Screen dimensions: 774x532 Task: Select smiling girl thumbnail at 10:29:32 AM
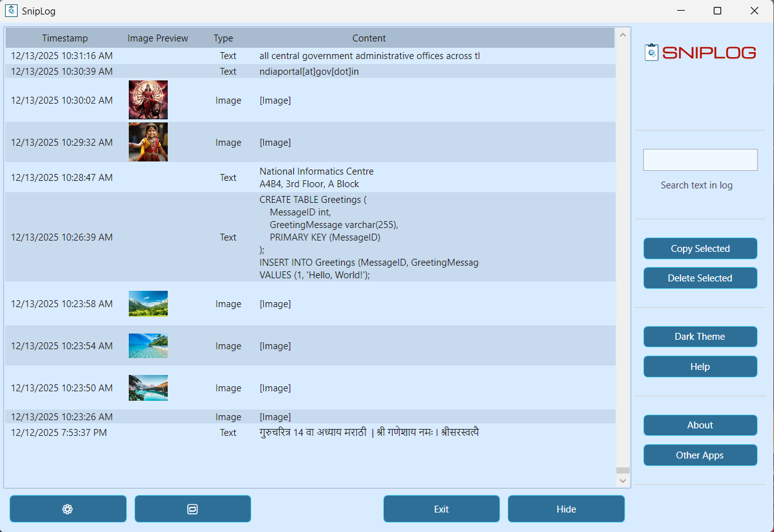148,142
